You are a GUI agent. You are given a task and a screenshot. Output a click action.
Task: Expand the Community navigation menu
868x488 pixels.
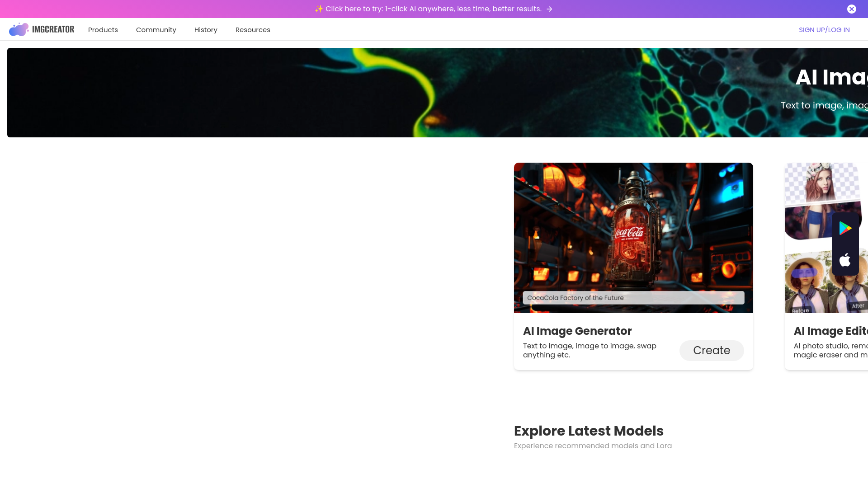pos(156,29)
